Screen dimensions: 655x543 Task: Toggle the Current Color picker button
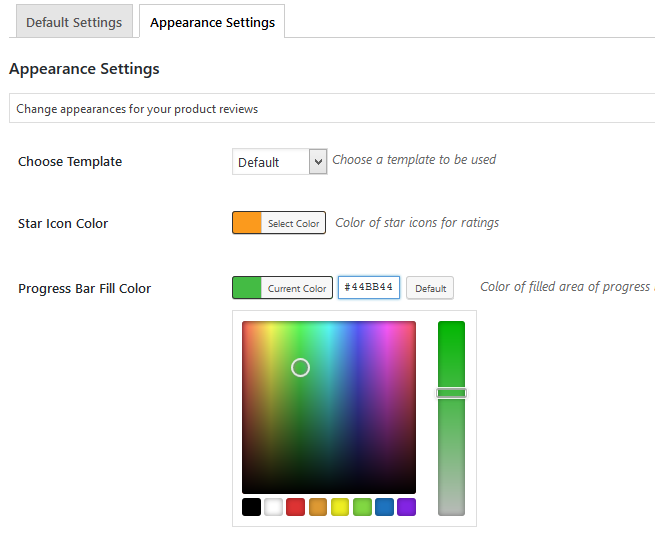point(282,288)
